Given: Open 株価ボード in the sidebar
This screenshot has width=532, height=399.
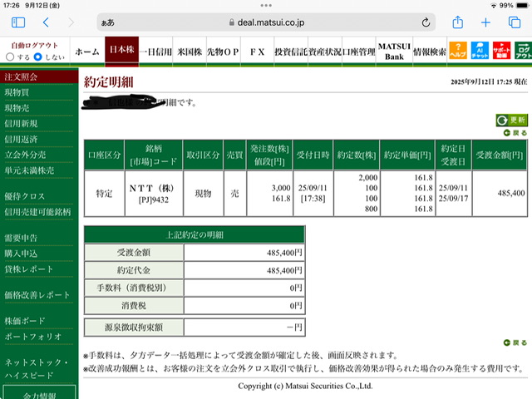Looking at the screenshot, I should 25,321.
